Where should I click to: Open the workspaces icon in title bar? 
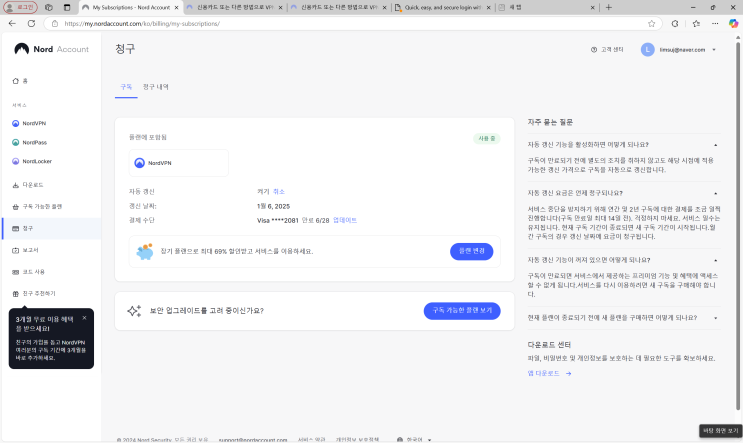coord(49,7)
